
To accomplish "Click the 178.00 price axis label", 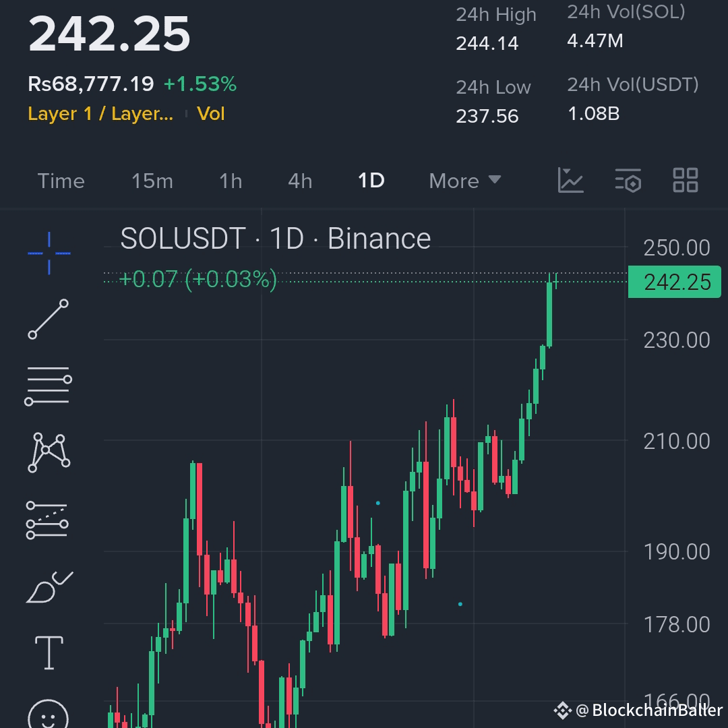I will pyautogui.click(x=677, y=624).
